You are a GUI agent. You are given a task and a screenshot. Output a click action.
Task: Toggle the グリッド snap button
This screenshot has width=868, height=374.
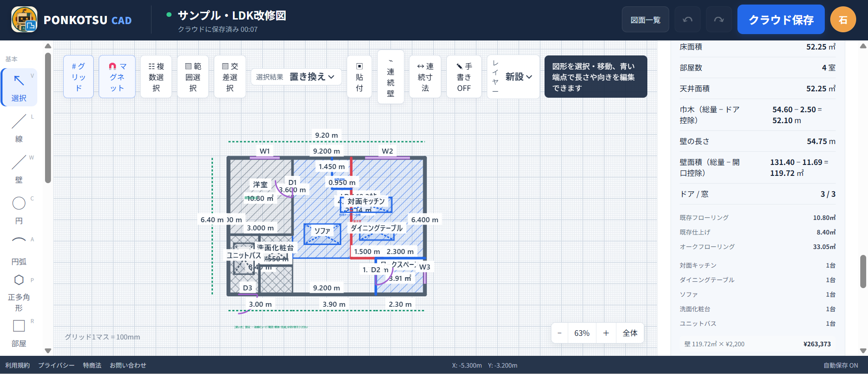[x=78, y=77]
